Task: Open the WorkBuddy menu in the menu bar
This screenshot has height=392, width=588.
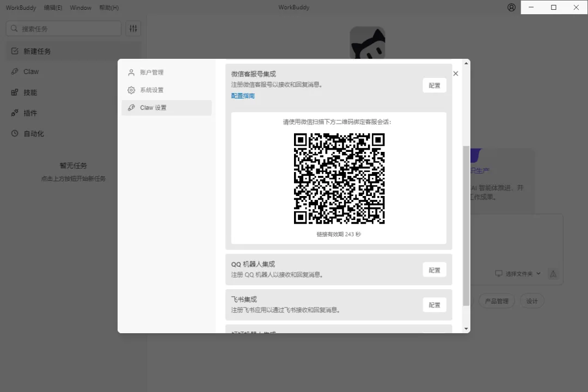Action: click(x=21, y=8)
